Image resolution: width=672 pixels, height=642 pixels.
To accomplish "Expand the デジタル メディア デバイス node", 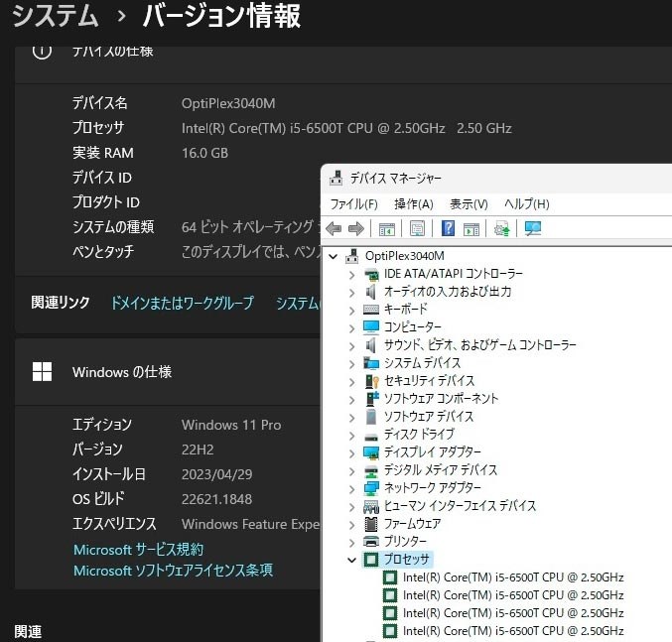I will (351, 471).
